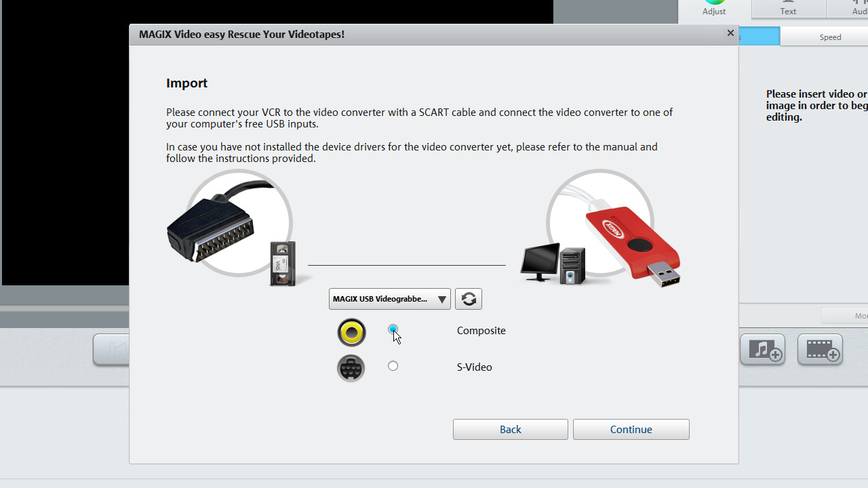Select the Composite radio button

point(393,329)
